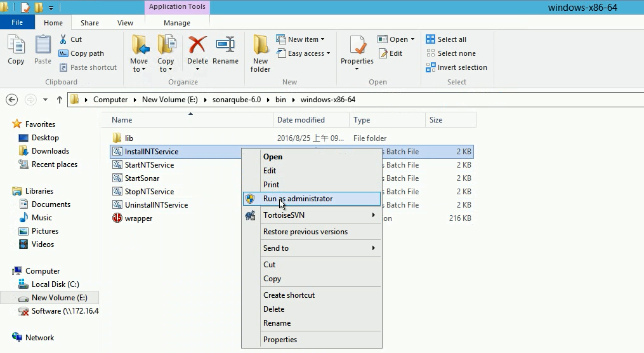Open the File ribbon tab
This screenshot has width=644, height=353.
(17, 23)
